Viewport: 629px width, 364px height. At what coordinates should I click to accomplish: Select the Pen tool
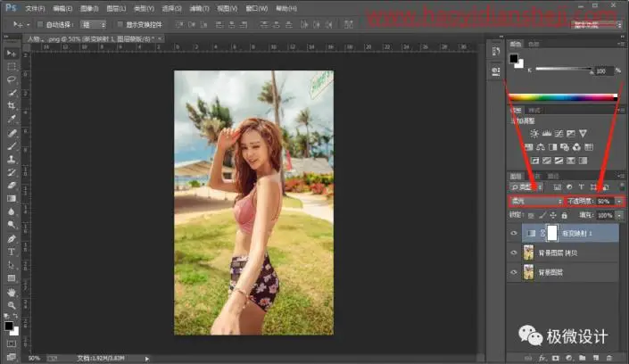coord(12,239)
